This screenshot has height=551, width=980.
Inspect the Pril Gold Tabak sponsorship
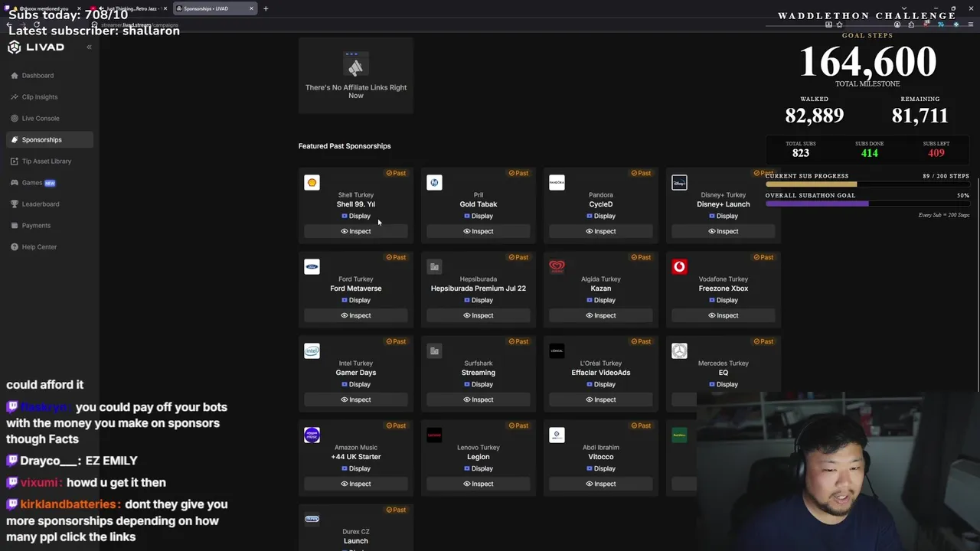[x=479, y=231]
